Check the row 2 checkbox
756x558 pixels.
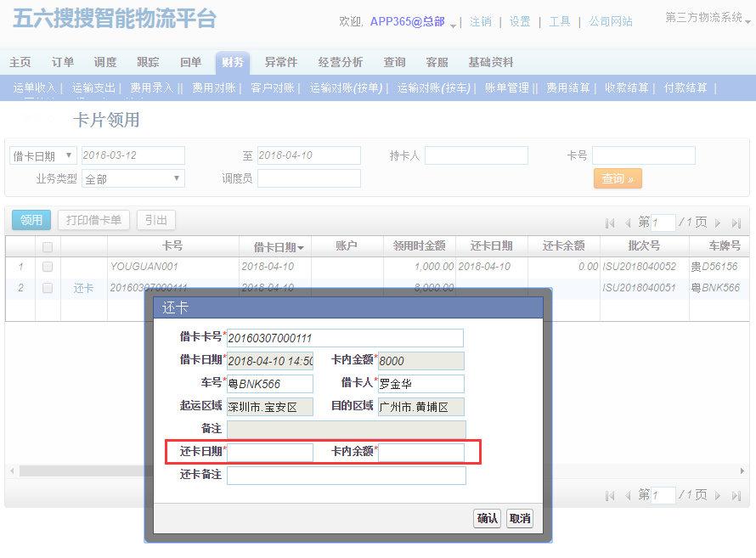[x=48, y=288]
